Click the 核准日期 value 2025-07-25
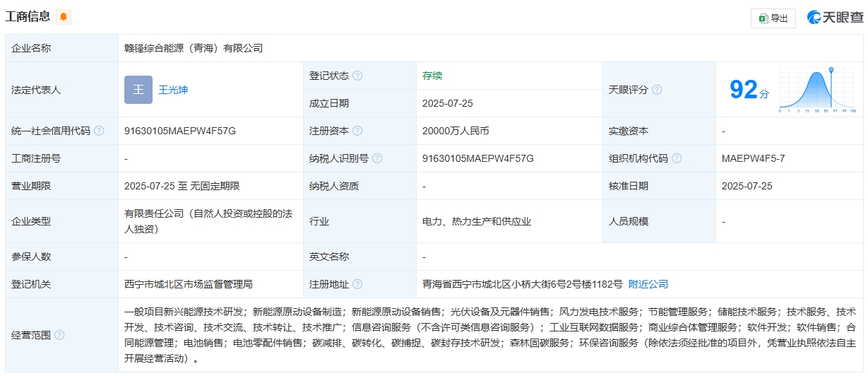 pyautogui.click(x=747, y=186)
